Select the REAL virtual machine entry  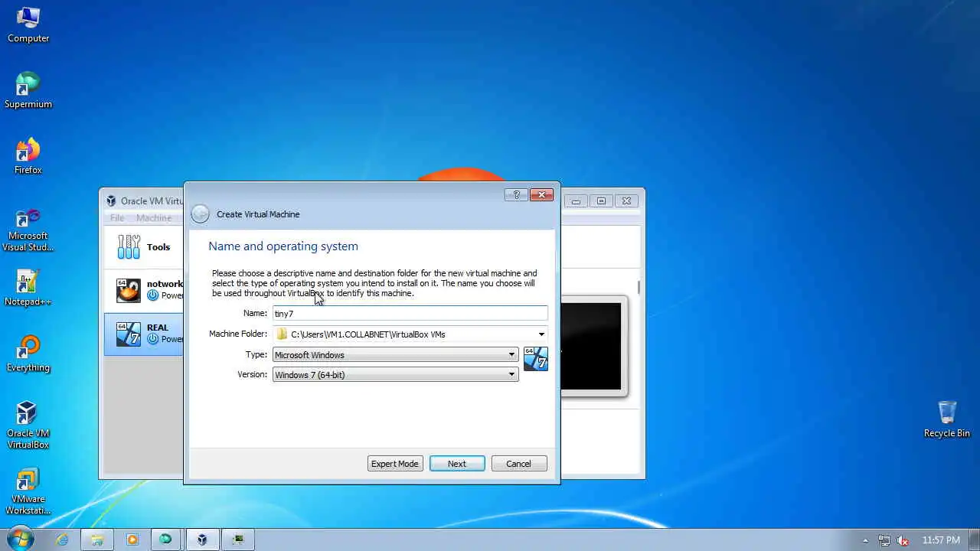pos(144,334)
